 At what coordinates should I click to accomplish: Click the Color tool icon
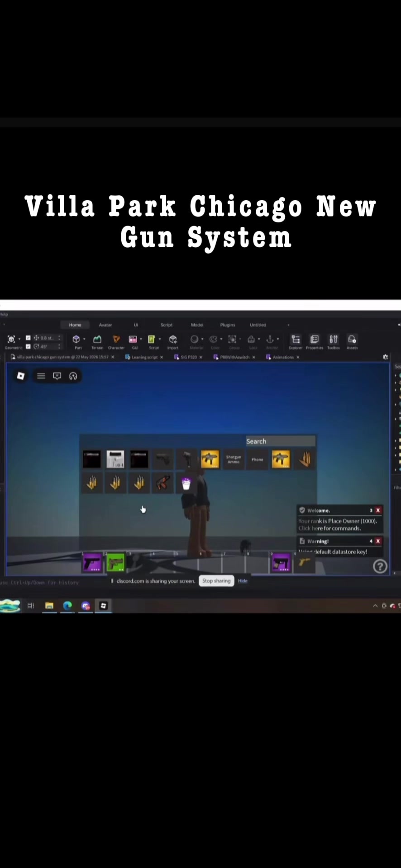pyautogui.click(x=213, y=339)
